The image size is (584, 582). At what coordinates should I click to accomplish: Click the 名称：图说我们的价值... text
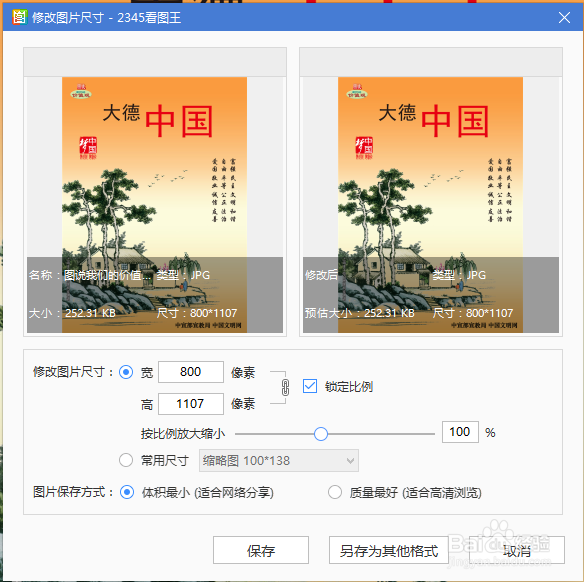[x=90, y=275]
